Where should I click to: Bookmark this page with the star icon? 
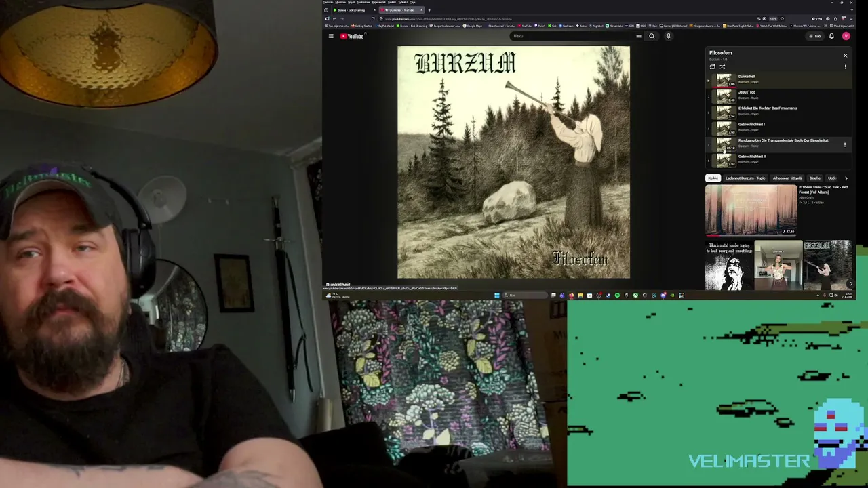(782, 19)
